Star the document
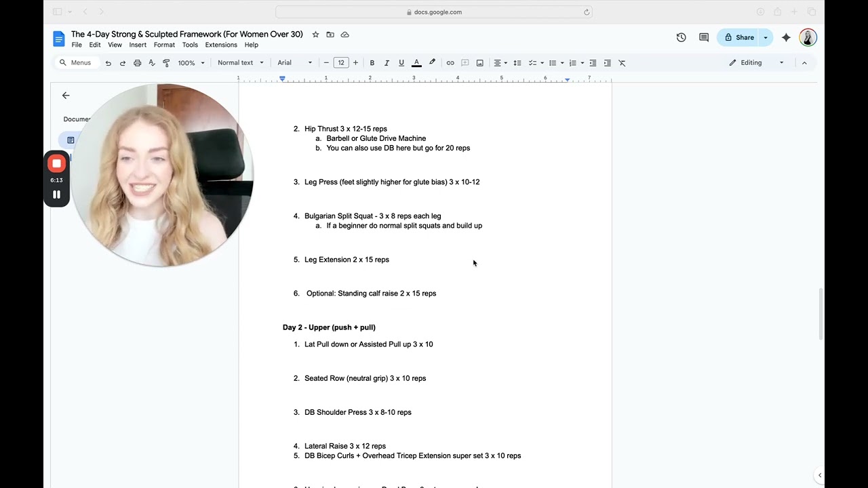868x488 pixels. point(315,35)
